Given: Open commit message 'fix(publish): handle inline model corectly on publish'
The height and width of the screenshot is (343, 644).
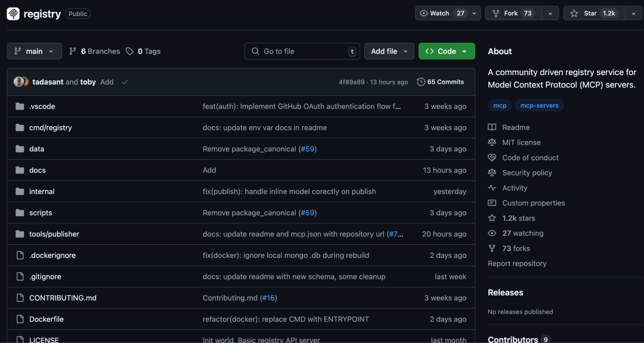Looking at the screenshot, I should coord(289,192).
